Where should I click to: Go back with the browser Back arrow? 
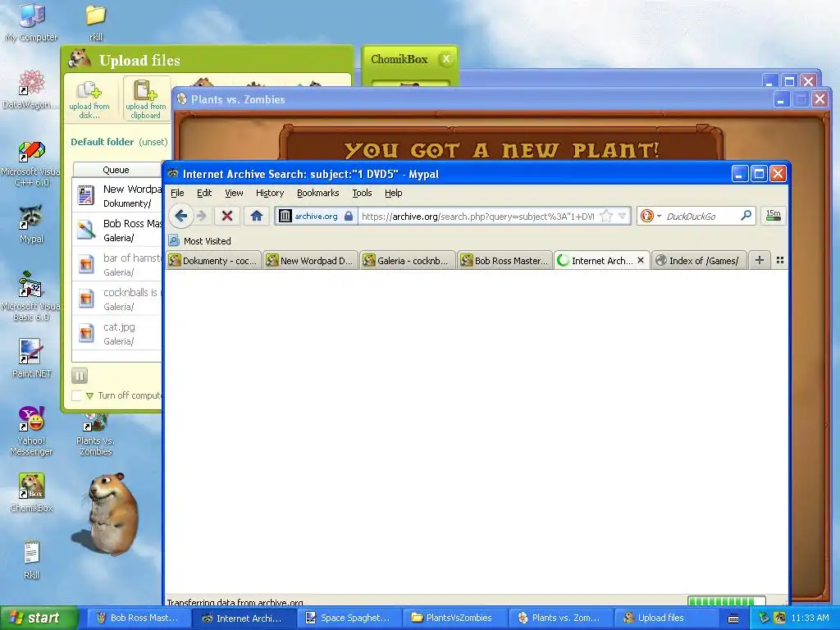[x=180, y=216]
